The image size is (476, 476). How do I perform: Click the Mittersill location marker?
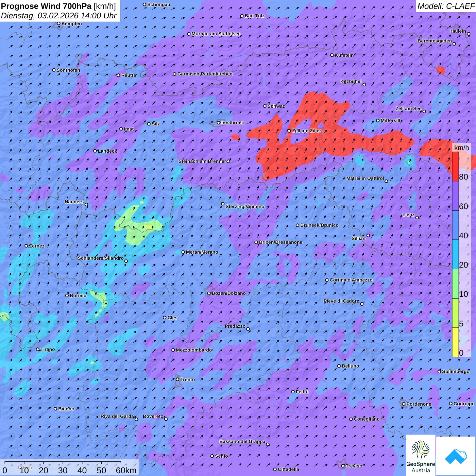[x=378, y=120]
